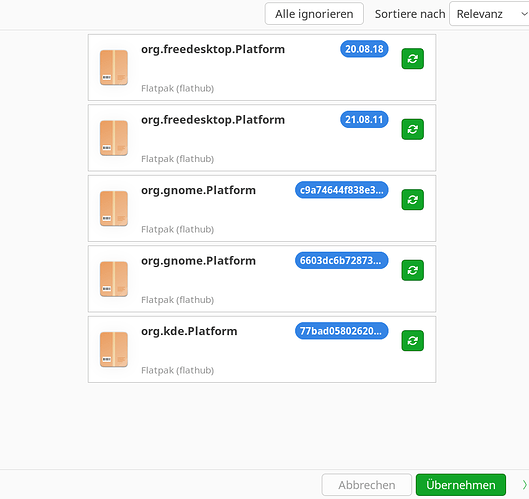Viewport: 529px width, 499px height.
Task: Click version badge 21.08.11
Action: pyautogui.click(x=364, y=119)
